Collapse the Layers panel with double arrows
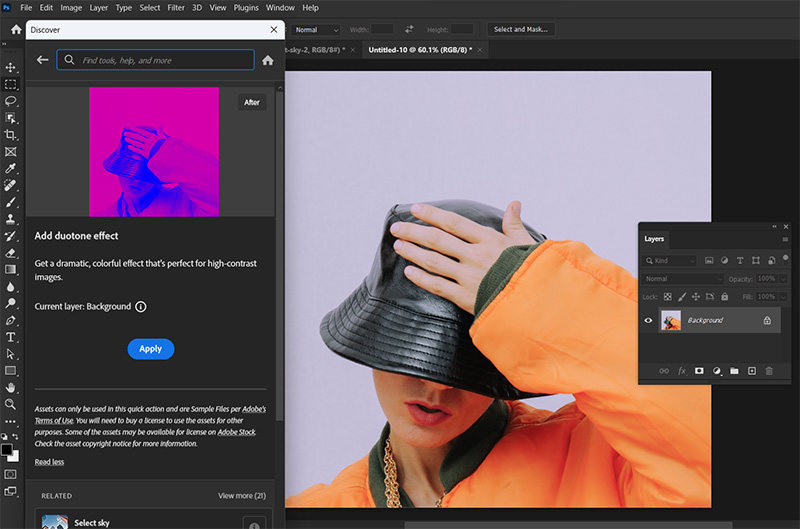The width and height of the screenshot is (800, 529). point(774,226)
